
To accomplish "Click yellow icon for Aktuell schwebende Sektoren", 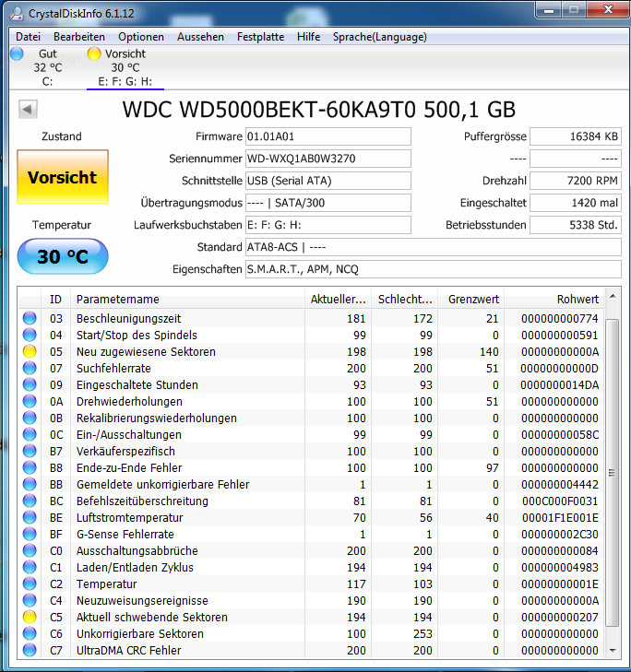I will 30,617.
